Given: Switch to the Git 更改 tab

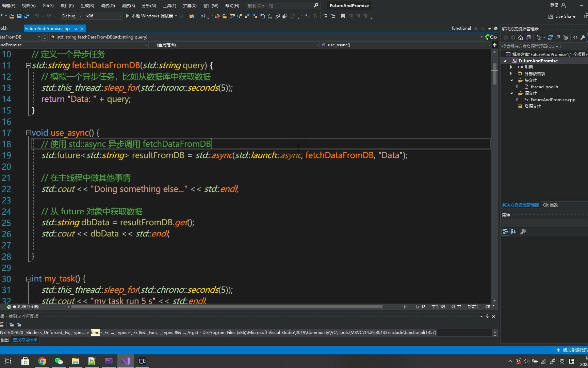Looking at the screenshot, I should coord(550,205).
